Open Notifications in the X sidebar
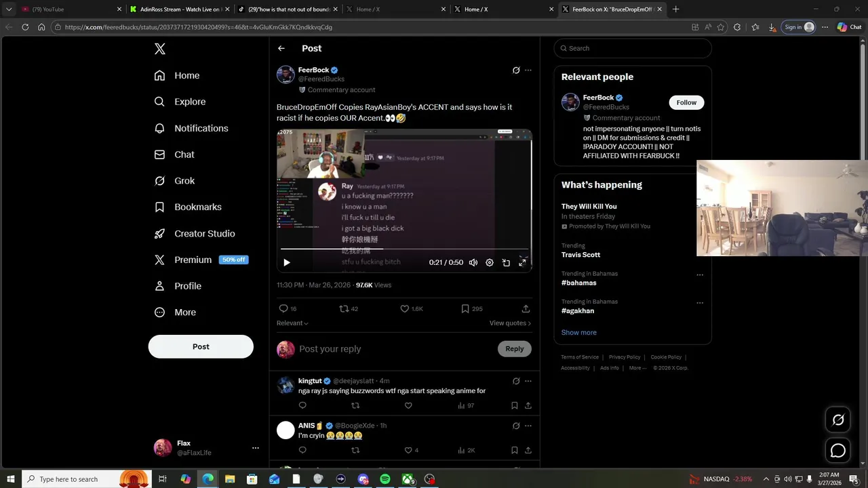Viewport: 868px width, 488px height. 191,128
